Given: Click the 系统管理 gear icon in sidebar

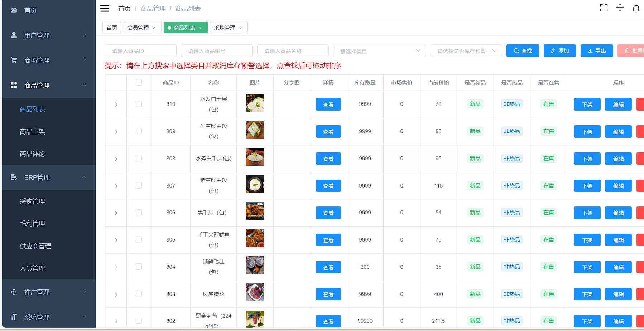Looking at the screenshot, I should click(x=14, y=317).
